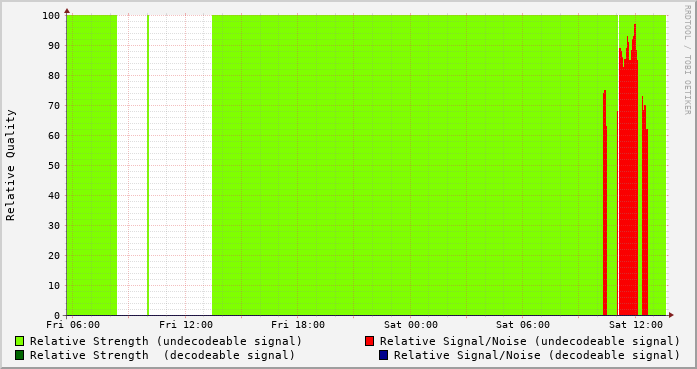Screen dimensions: 697x369
Task: Click the Fri 12:00 time axis label
Action: tap(186, 325)
